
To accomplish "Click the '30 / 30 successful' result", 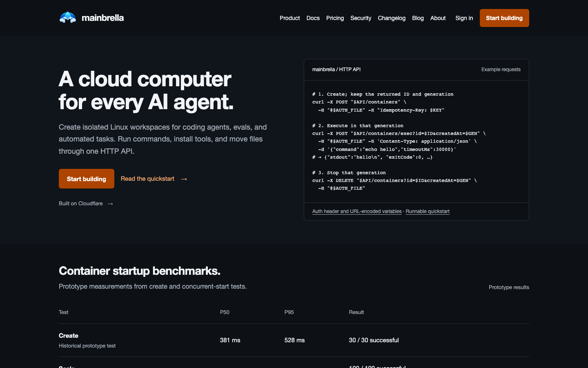I will pos(374,340).
